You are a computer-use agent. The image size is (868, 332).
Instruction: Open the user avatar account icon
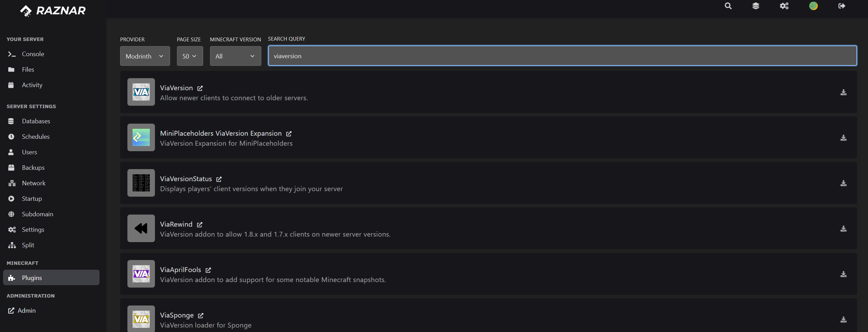coord(813,6)
